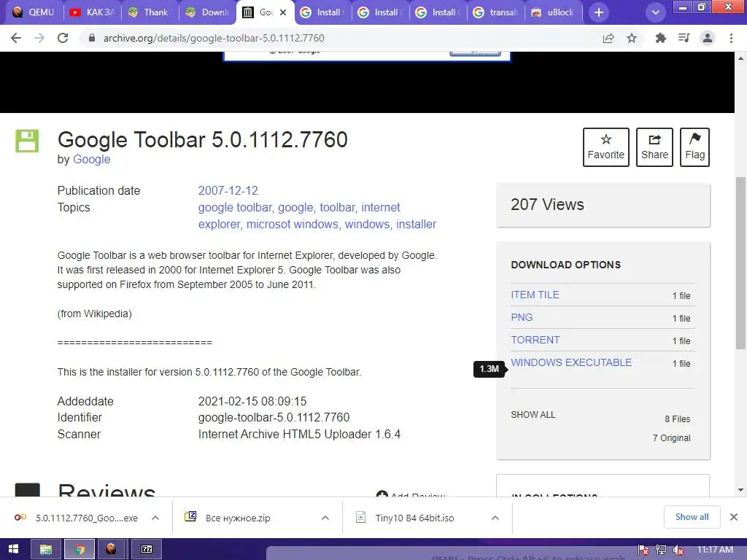Click the Identifier value google-toolbar-5.0.1112.7760
747x560 pixels.
click(x=274, y=418)
